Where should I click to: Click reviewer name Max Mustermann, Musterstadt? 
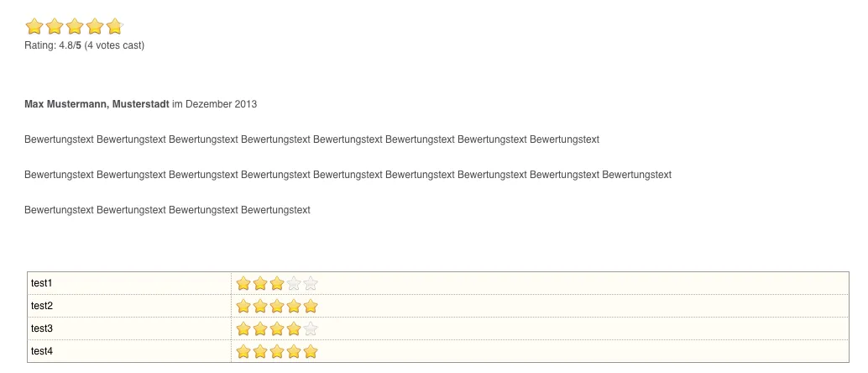pos(97,104)
